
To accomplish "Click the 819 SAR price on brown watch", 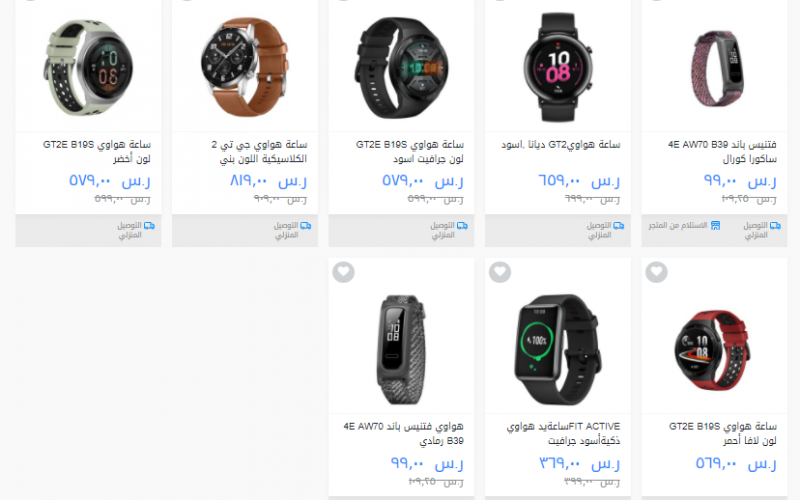I will coord(268,181).
